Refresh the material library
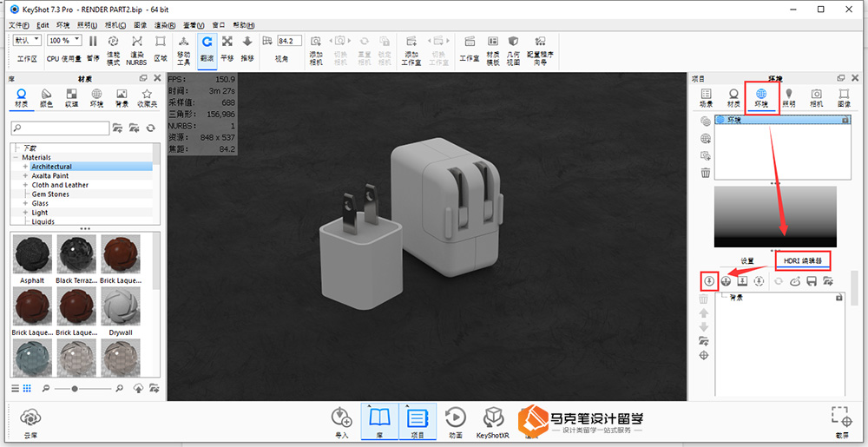 coord(150,128)
